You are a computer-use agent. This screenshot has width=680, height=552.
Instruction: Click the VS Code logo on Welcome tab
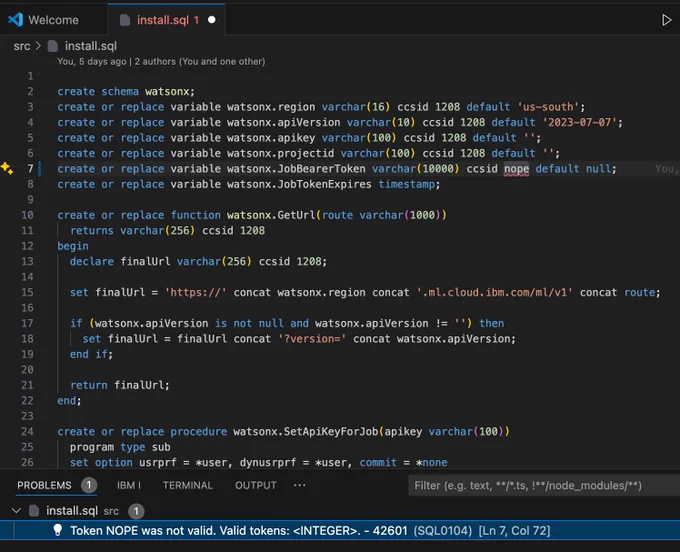point(16,20)
